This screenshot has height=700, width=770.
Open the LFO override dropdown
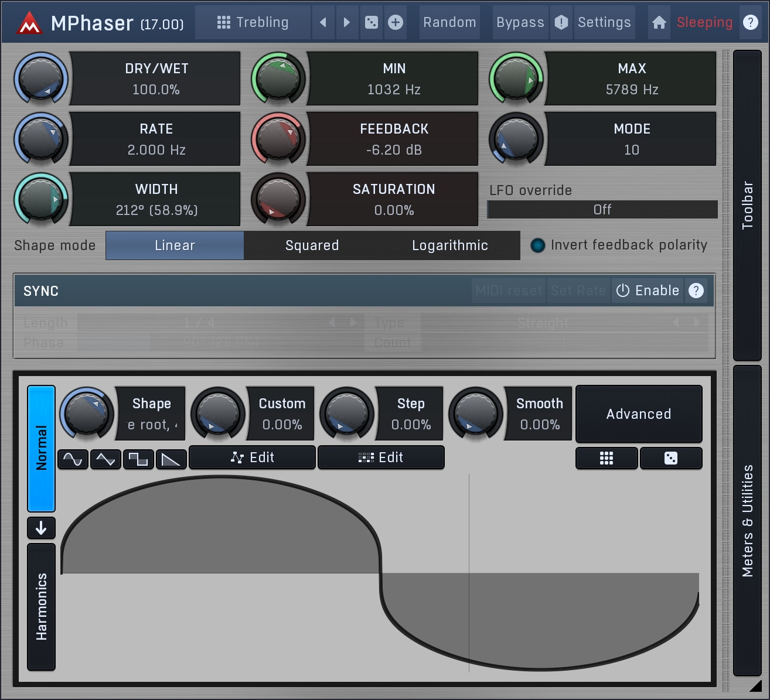click(x=602, y=210)
